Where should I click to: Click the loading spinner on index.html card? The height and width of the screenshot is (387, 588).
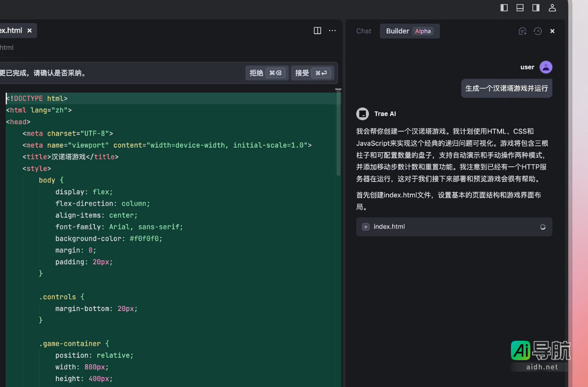543,227
